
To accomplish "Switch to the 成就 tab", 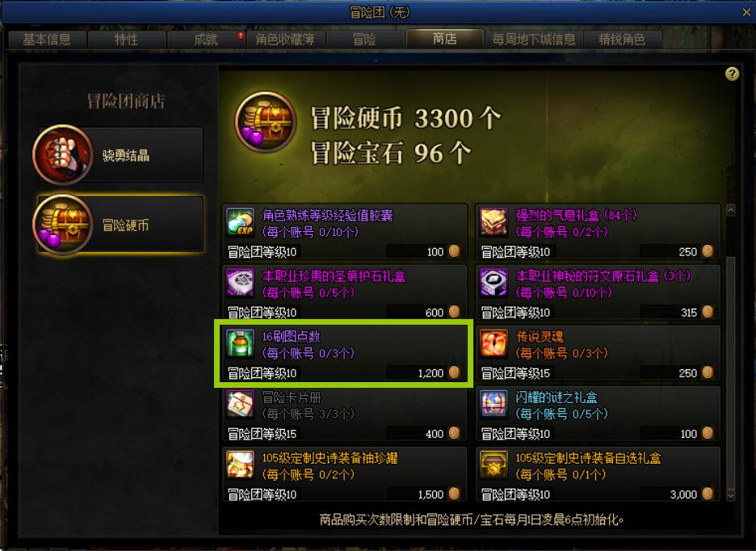I will [206, 39].
